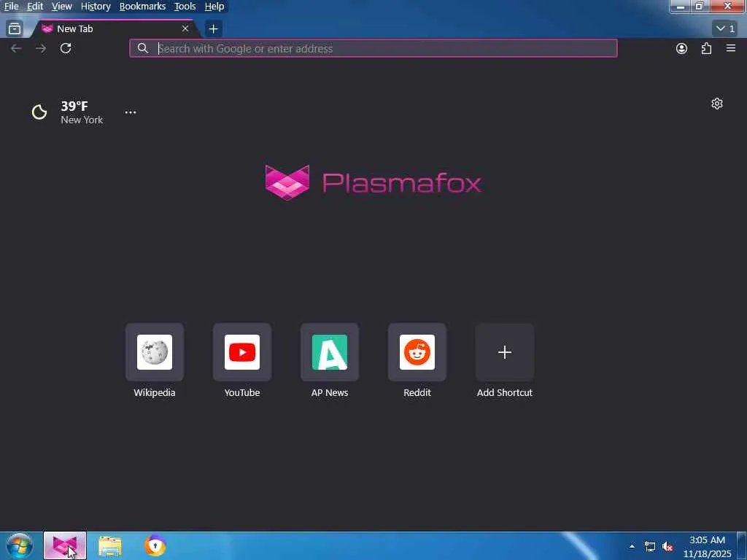The width and height of the screenshot is (747, 560).
Task: Open the Tools menu
Action: (x=185, y=6)
